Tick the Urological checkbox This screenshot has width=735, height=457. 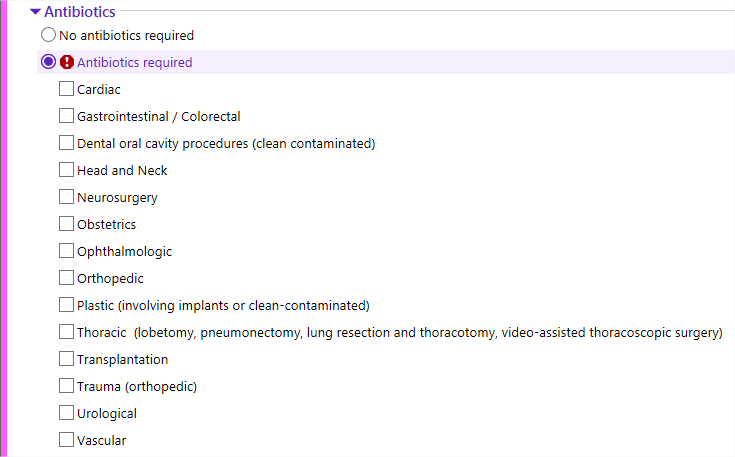click(x=66, y=413)
